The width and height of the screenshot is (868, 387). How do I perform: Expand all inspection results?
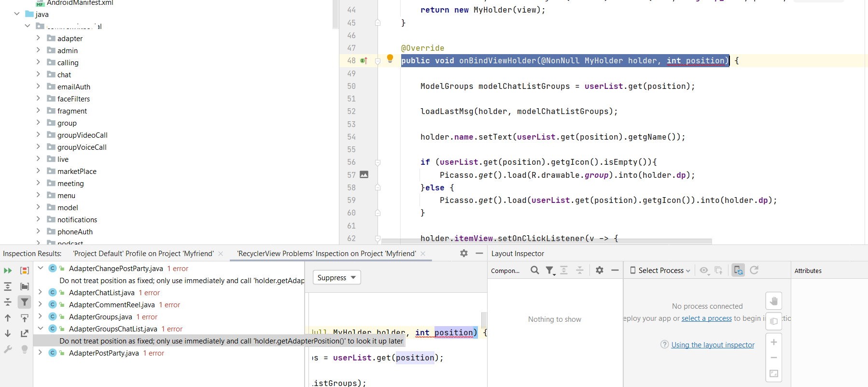(x=8, y=287)
